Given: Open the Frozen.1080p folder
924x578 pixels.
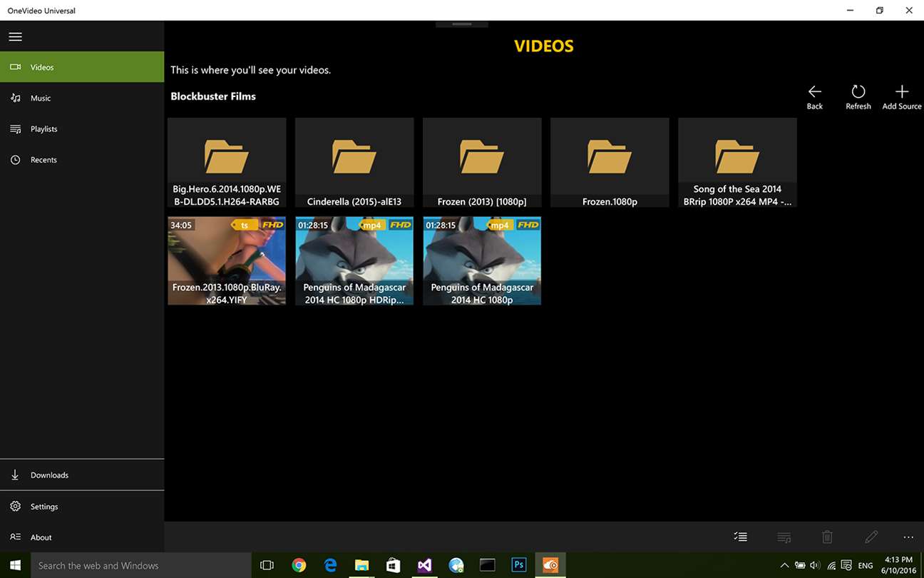Looking at the screenshot, I should 610,163.
